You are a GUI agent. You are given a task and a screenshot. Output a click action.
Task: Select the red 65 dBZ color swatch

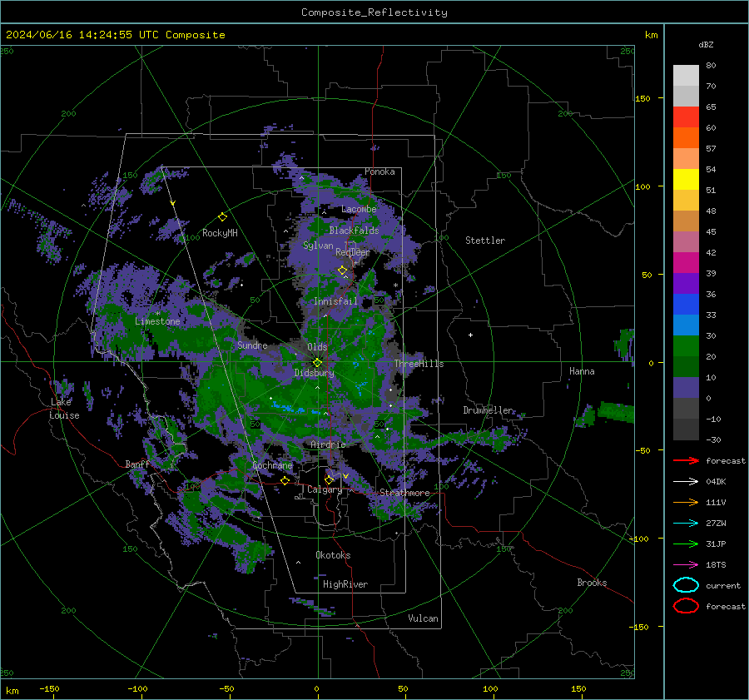point(686,117)
